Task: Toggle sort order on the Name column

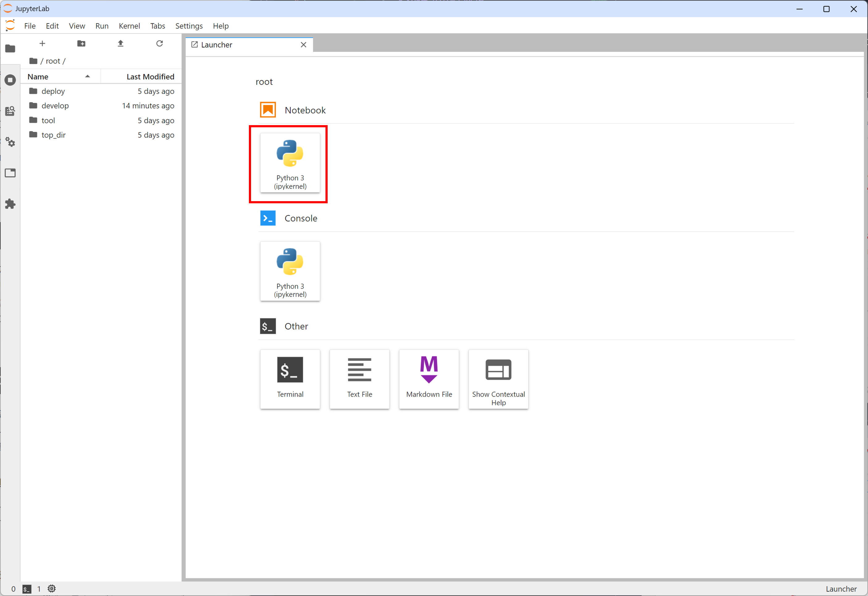Action: coord(38,77)
